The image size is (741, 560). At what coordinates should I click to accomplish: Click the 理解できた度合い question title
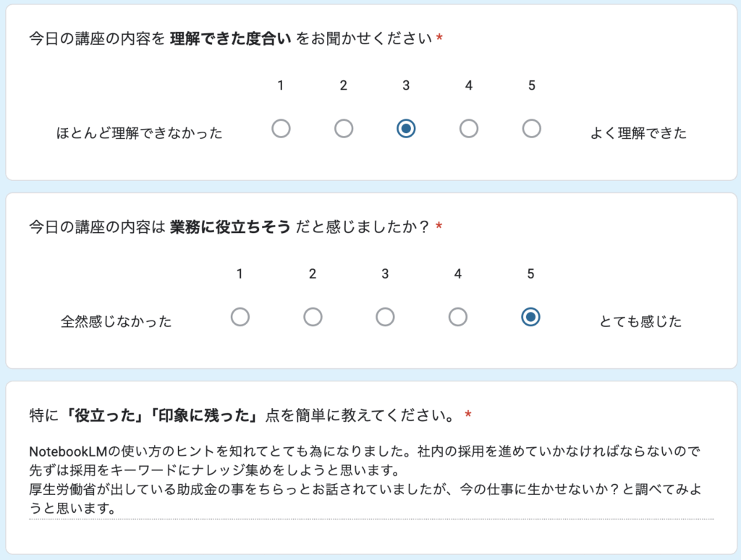click(x=230, y=38)
